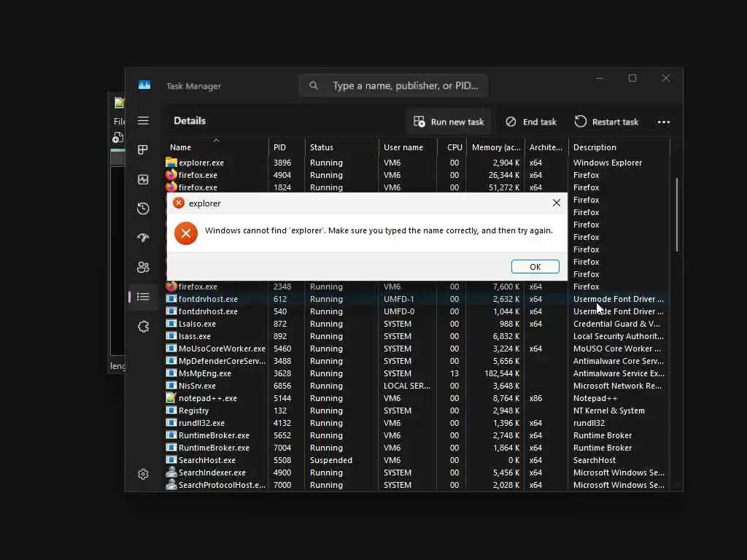Screen dimensions: 747x560
Task: Select the MsMpEng.exe process
Action: [x=417, y=373]
